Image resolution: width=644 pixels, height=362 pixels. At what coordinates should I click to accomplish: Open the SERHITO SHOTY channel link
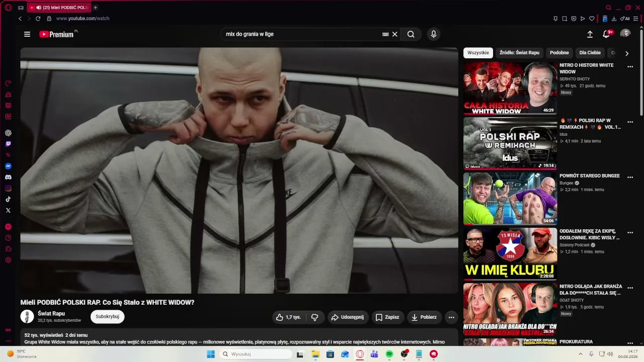(x=575, y=79)
